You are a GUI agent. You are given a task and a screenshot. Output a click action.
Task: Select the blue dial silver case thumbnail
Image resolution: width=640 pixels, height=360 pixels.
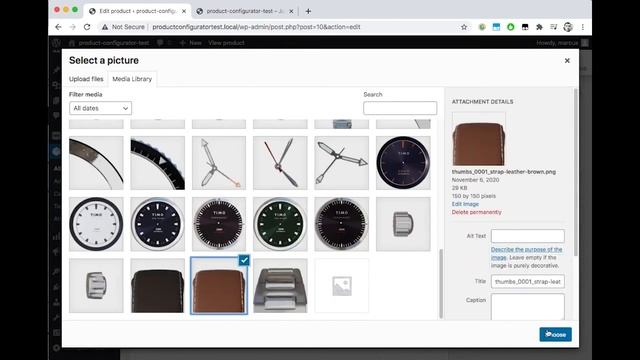tap(158, 224)
